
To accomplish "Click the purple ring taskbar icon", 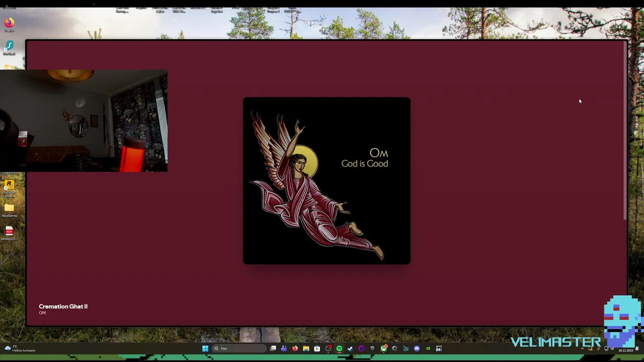I will click(361, 348).
